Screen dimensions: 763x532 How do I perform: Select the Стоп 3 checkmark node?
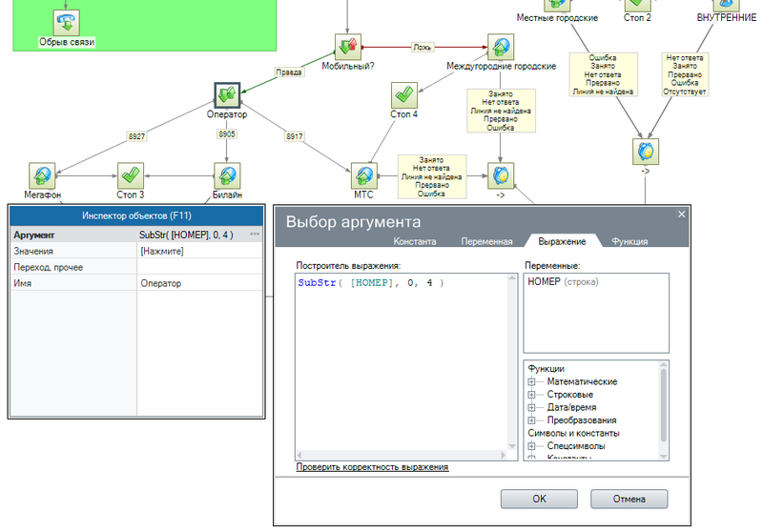[x=131, y=175]
